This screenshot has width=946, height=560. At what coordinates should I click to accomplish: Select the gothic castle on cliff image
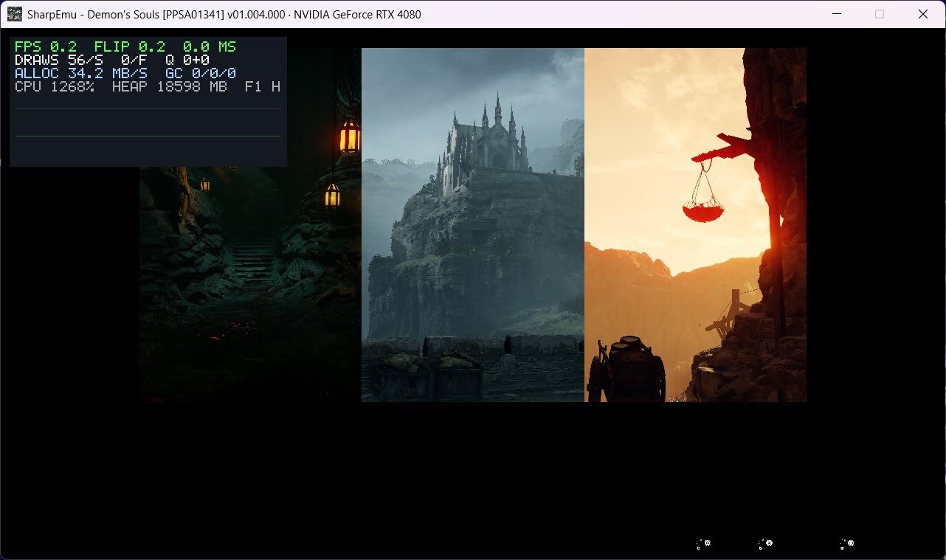click(473, 225)
